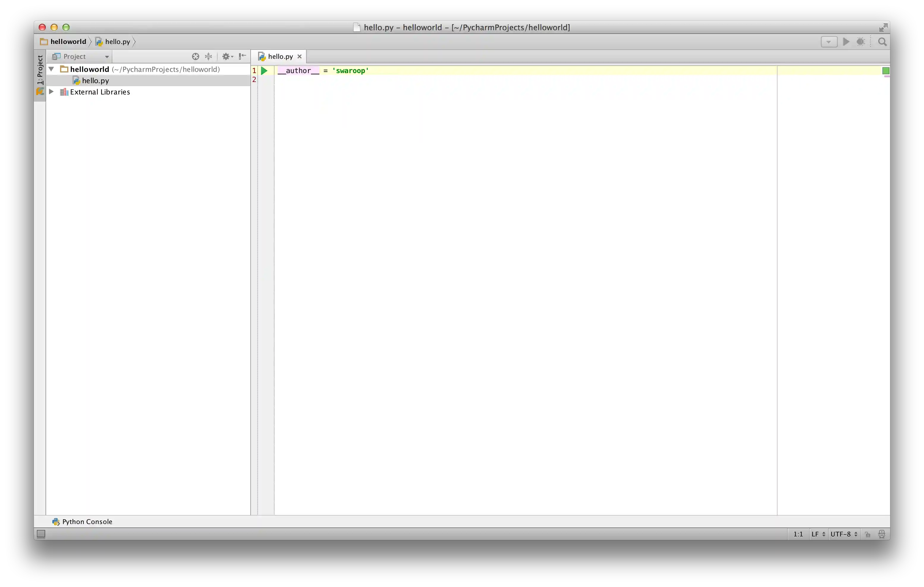Click helloworld in the breadcrumb bar
Image resolution: width=924 pixels, height=587 pixels.
click(x=68, y=41)
